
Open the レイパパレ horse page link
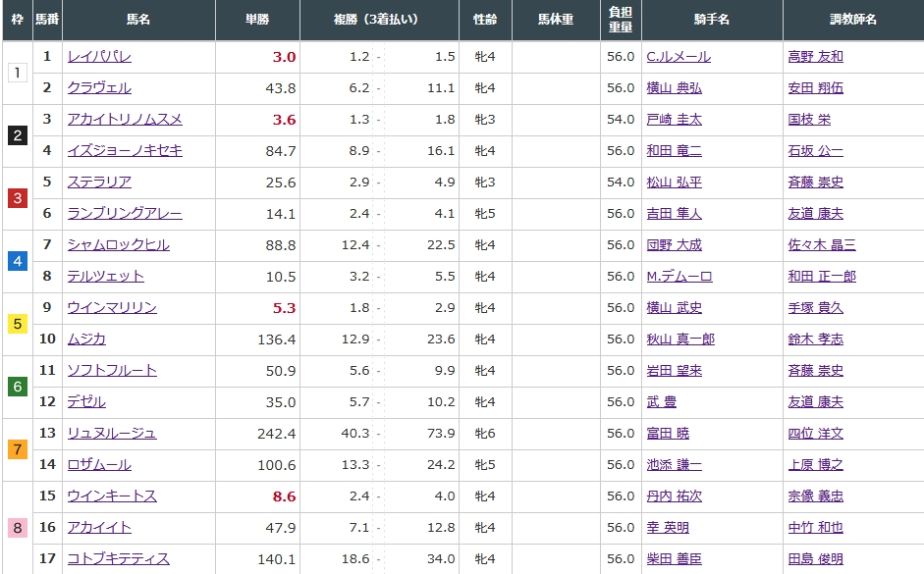[x=99, y=57]
